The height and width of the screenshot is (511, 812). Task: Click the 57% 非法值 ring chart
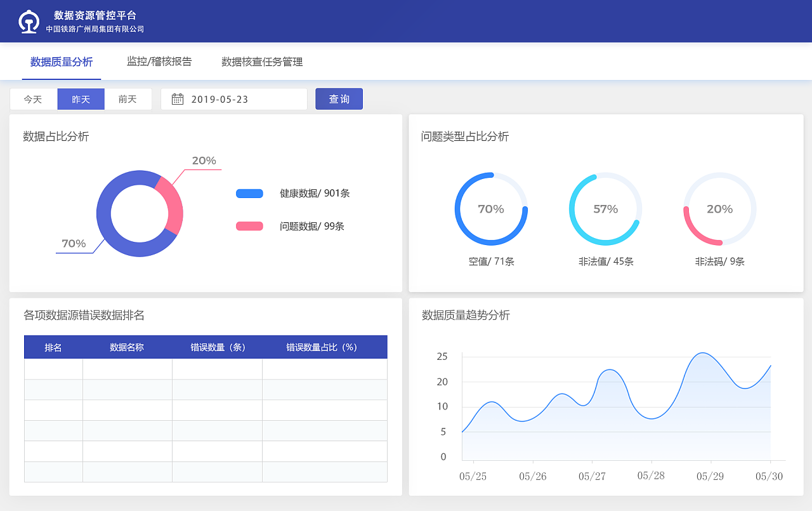click(605, 208)
